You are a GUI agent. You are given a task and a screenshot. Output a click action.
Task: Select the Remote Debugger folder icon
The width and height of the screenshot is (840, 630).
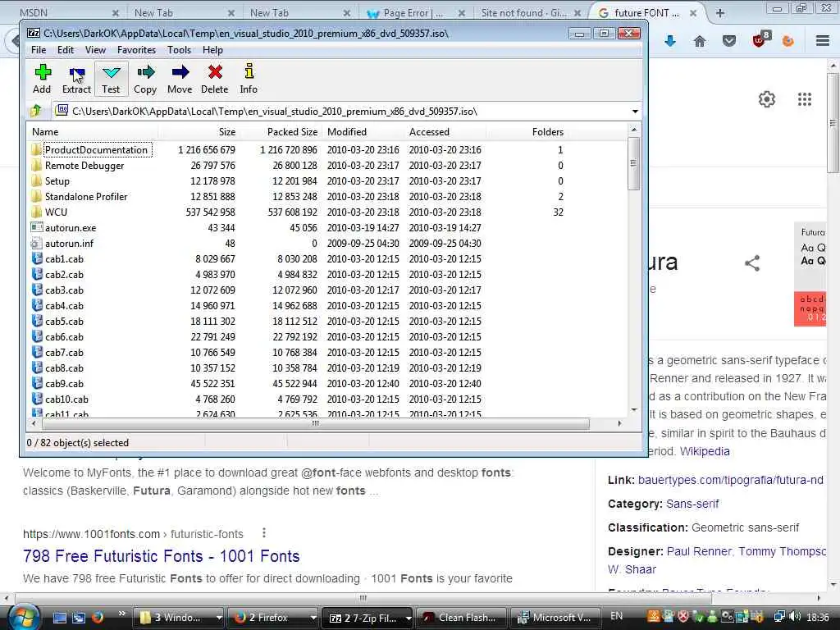coord(36,165)
